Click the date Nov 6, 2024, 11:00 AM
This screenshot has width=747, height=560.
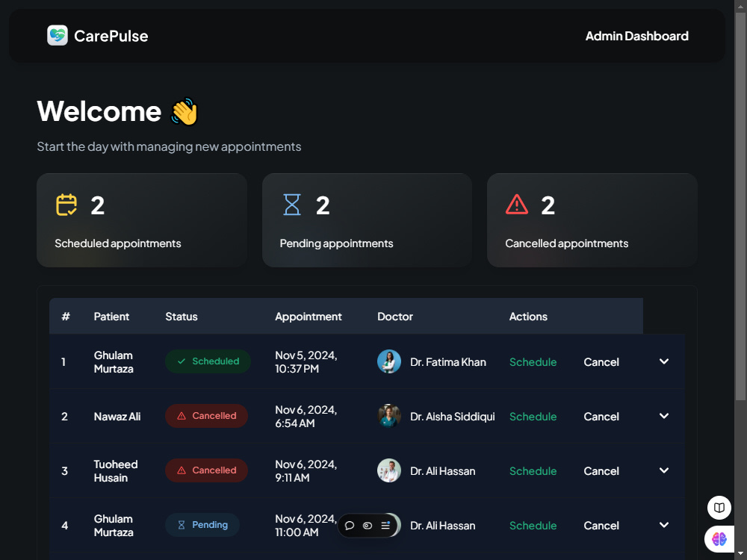pos(306,526)
